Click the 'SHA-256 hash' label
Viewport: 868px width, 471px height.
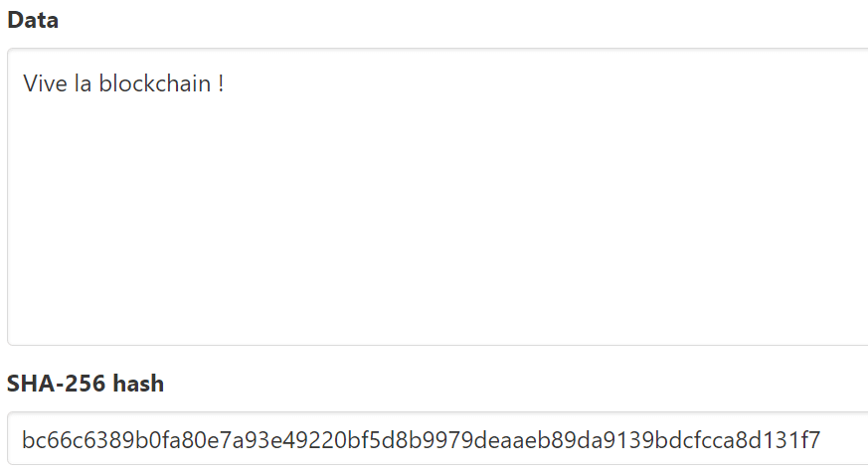[x=86, y=383]
